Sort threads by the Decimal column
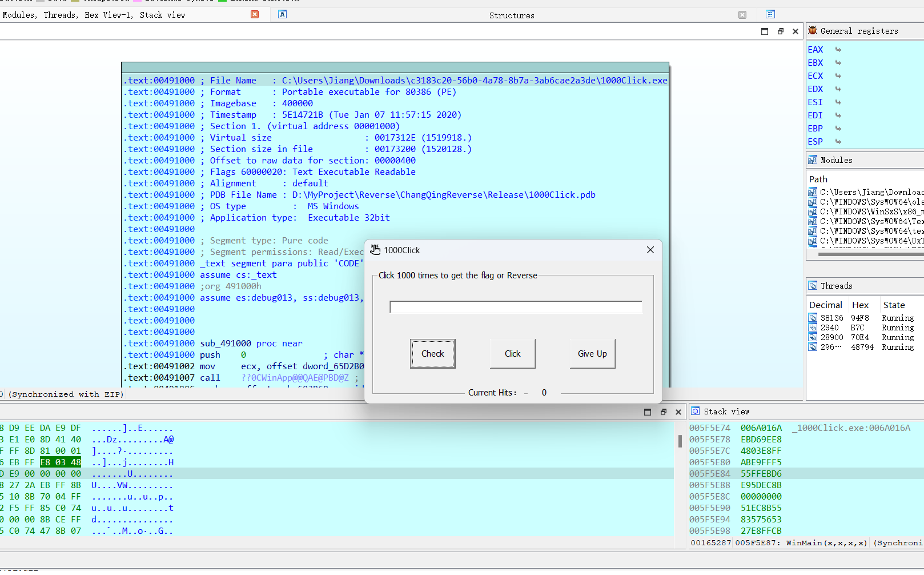The height and width of the screenshot is (575, 924). 826,305
